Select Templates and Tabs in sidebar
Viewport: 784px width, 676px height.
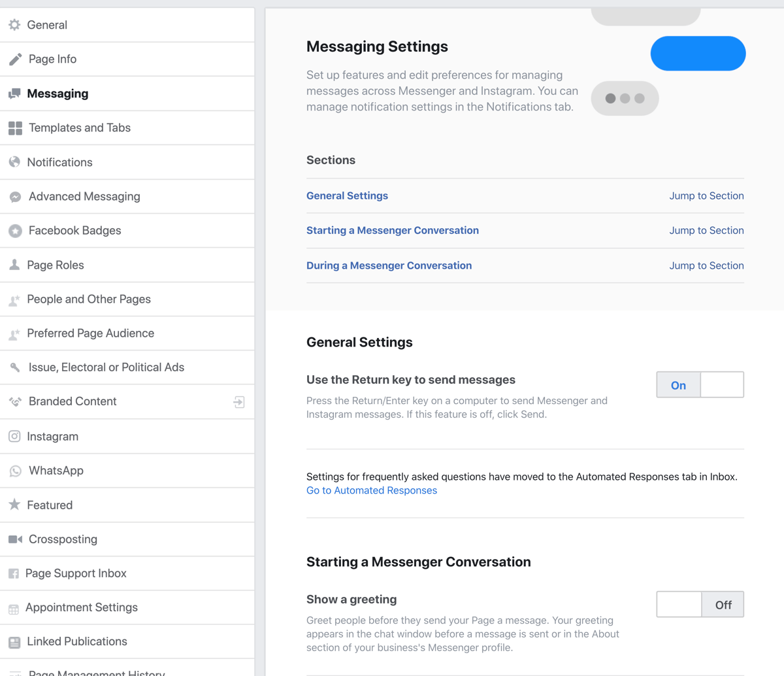pos(127,127)
